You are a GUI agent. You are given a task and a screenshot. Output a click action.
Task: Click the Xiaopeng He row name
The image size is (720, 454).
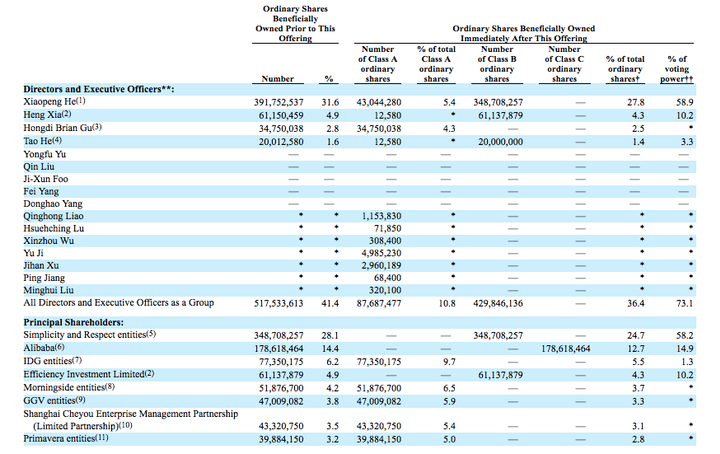click(x=49, y=101)
